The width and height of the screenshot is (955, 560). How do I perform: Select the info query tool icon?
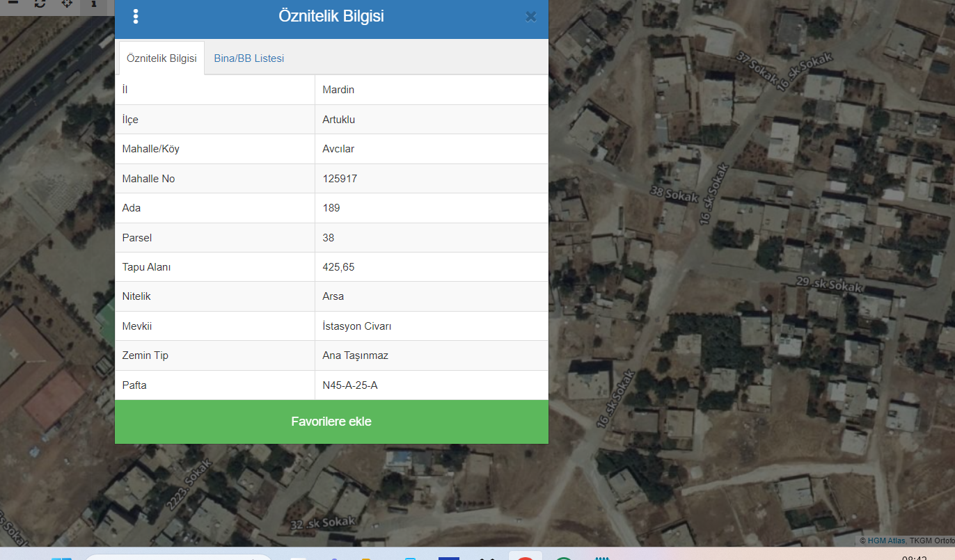(x=94, y=3)
